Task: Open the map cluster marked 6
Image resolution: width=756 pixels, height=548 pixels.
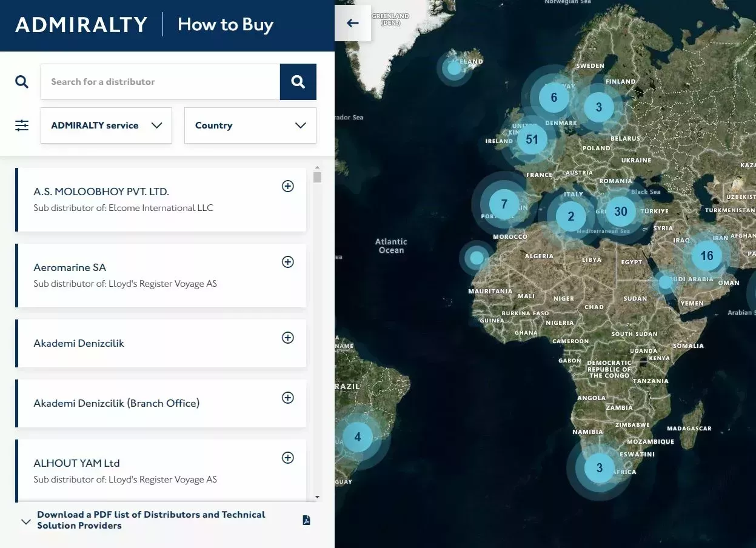Action: click(x=554, y=98)
